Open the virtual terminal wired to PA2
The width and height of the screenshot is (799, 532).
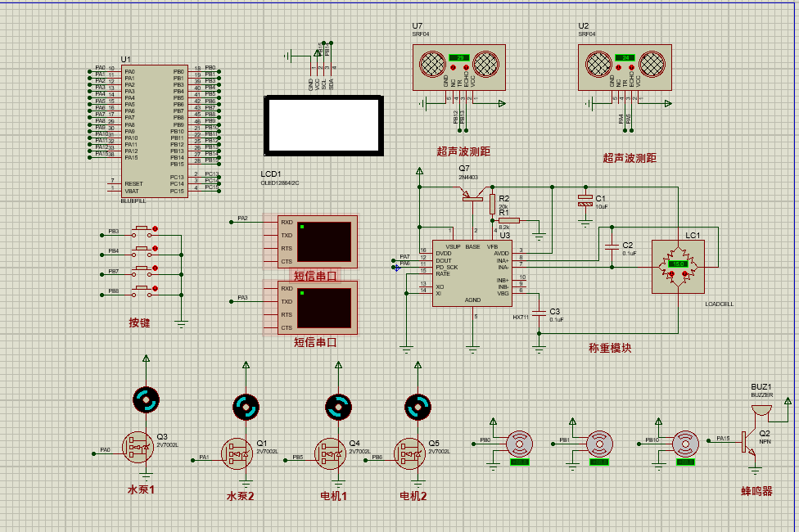318,241
